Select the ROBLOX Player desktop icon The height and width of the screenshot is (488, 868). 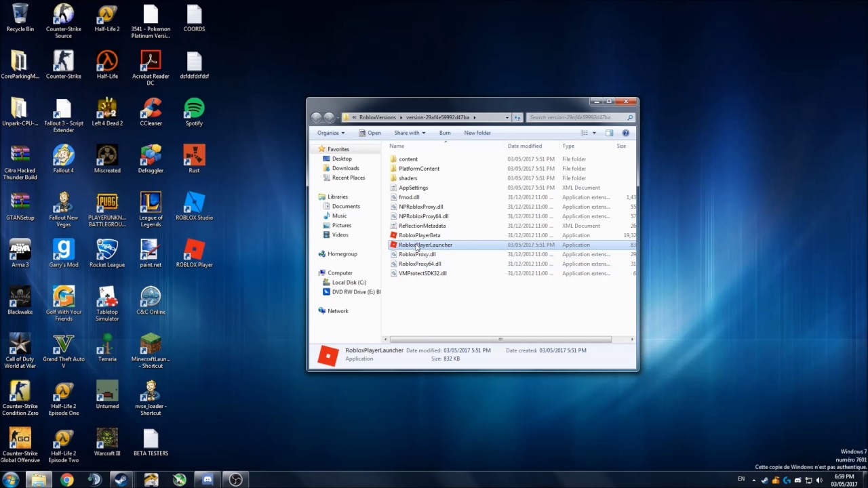194,253
